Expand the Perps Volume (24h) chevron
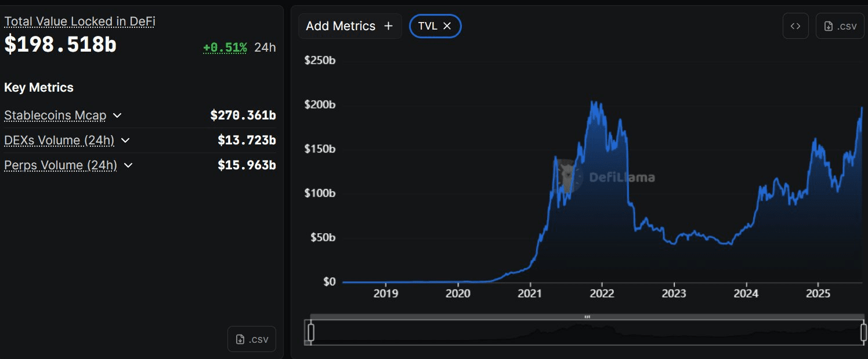 pyautogui.click(x=128, y=165)
